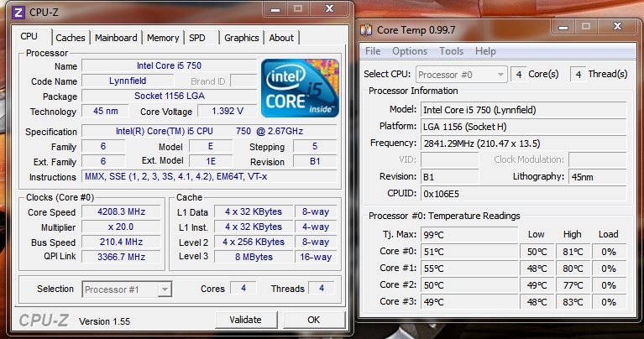Click Core #2 Load value 0%
Viewport: 644px width, 339px height.
609,285
